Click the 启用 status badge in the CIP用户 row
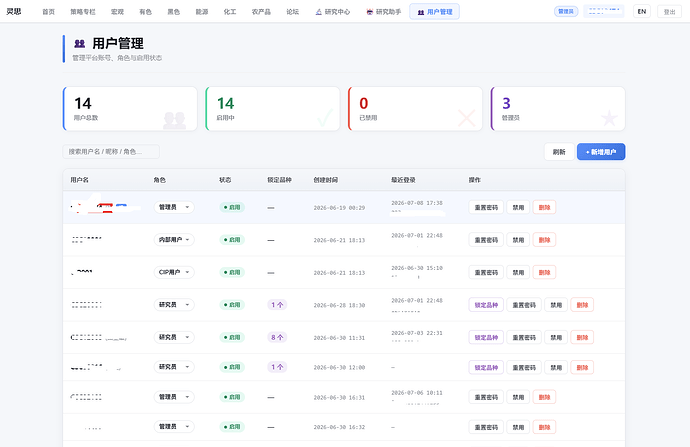Image resolution: width=690 pixels, height=447 pixels. click(x=232, y=272)
